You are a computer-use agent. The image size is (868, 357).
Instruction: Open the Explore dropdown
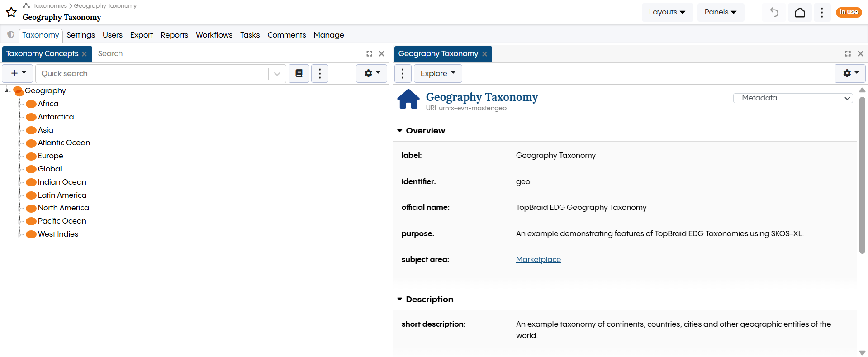[x=438, y=73]
